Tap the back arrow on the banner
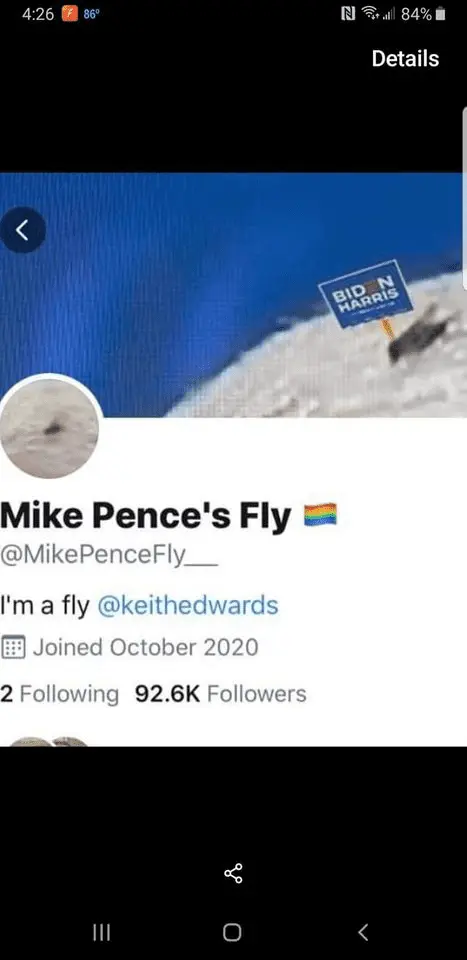 point(23,230)
